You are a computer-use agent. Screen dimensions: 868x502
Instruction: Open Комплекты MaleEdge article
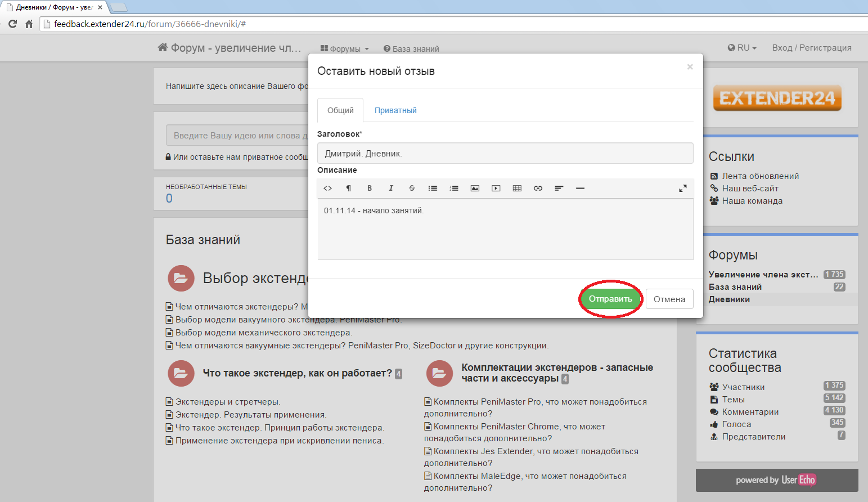tap(525, 482)
